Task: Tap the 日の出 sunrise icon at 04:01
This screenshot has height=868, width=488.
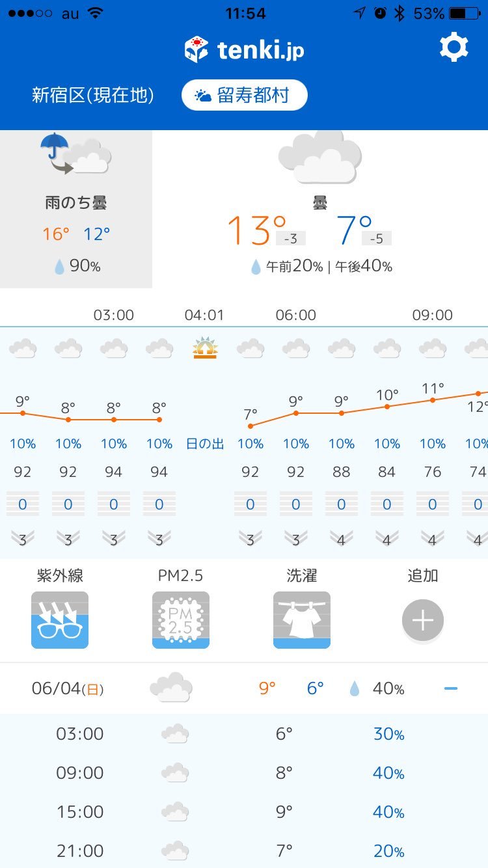Action: pos(205,348)
